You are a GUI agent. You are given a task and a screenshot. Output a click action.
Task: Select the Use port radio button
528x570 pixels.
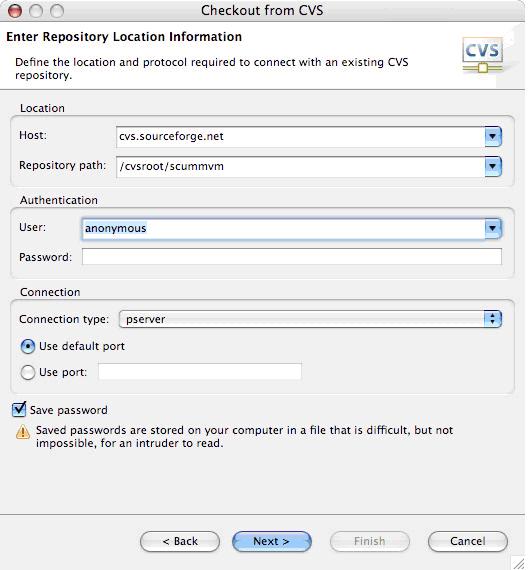pyautogui.click(x=28, y=372)
